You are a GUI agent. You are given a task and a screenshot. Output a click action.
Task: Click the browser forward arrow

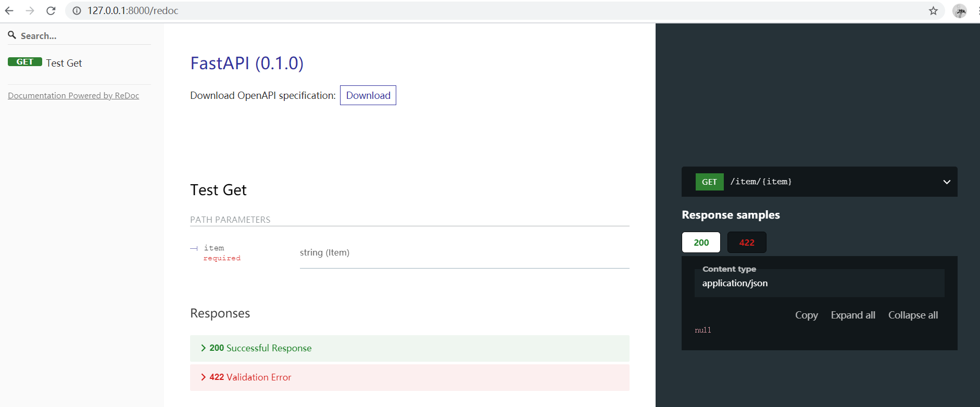pos(30,10)
